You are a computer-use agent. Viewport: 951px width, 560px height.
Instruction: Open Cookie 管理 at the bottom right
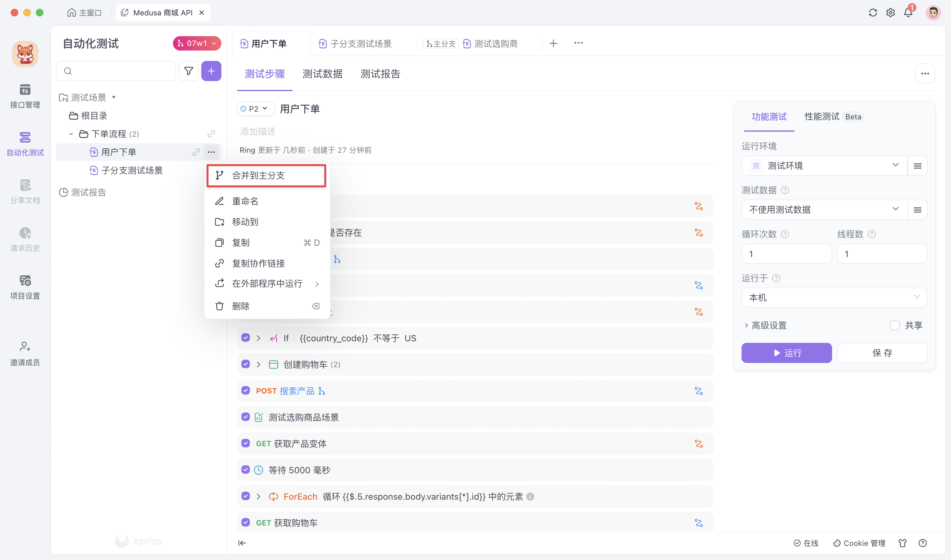pyautogui.click(x=859, y=543)
